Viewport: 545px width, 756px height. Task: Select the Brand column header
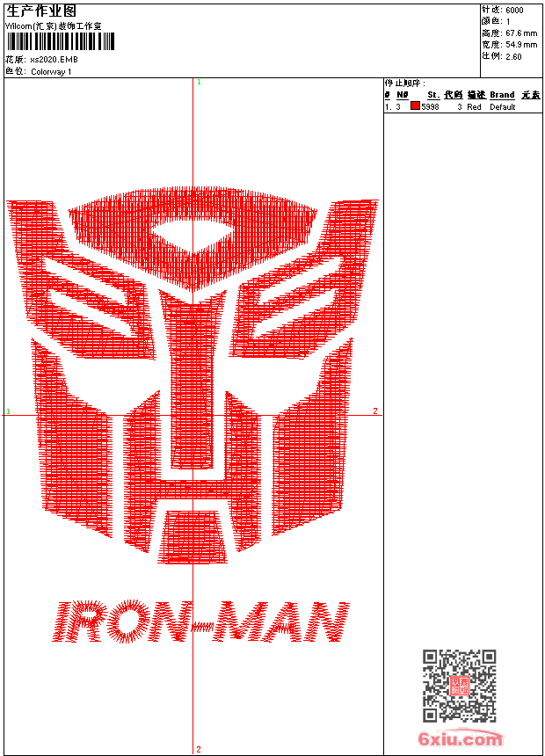[502, 95]
